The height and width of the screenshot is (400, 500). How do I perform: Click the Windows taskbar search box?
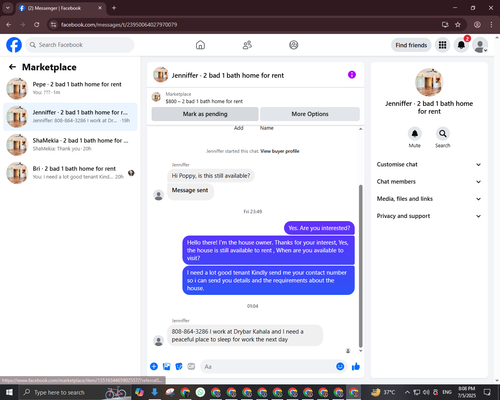pos(75,392)
